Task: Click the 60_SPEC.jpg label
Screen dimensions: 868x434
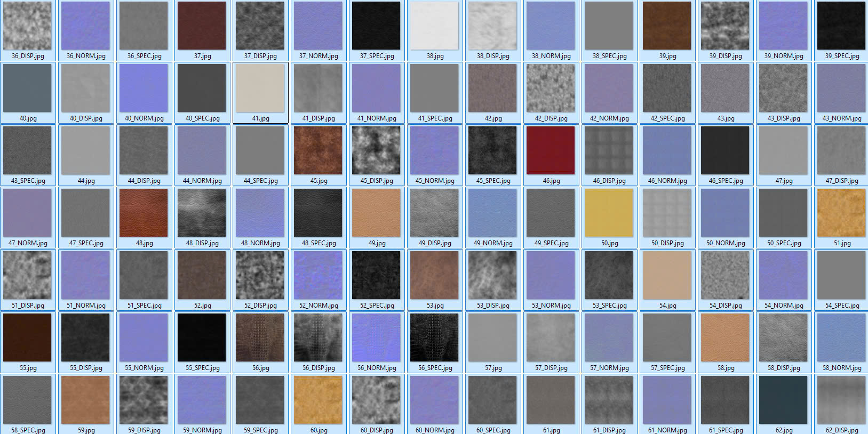Action: coord(493,430)
